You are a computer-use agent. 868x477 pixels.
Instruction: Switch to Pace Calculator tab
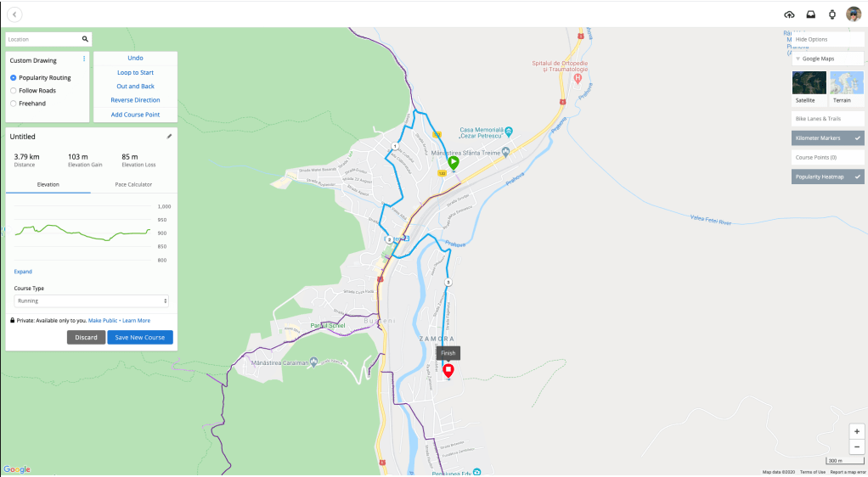(x=133, y=184)
